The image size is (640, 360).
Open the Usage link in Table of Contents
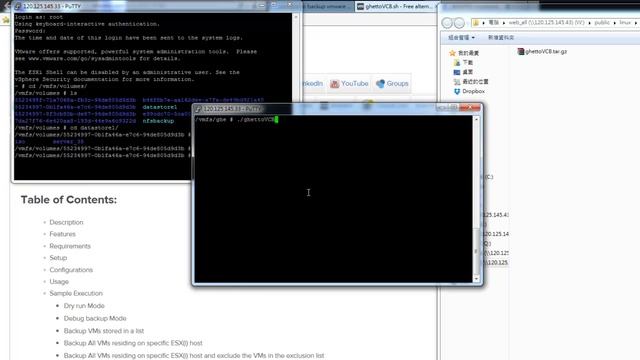(x=59, y=282)
